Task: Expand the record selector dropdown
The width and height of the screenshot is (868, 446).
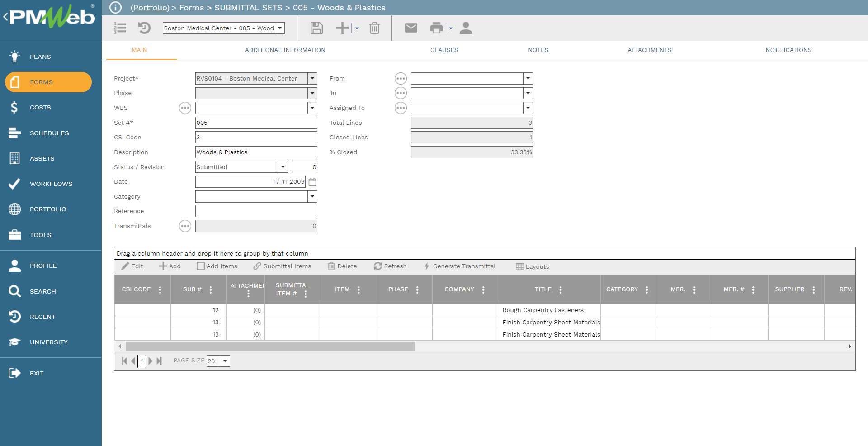Action: click(280, 28)
